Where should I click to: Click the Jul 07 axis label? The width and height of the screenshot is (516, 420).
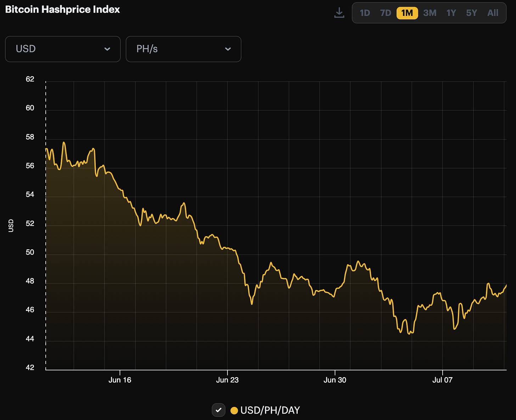point(442,380)
